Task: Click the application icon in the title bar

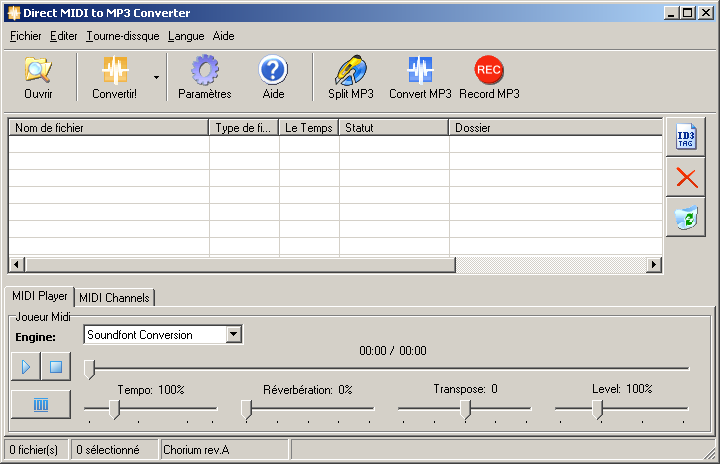Action: point(14,13)
